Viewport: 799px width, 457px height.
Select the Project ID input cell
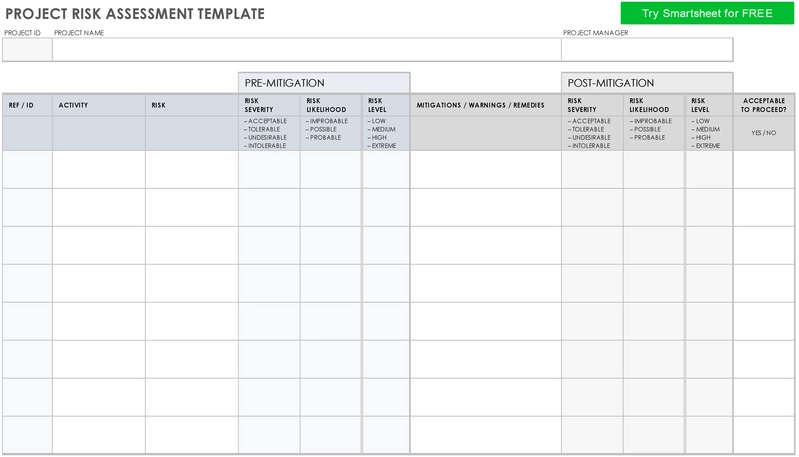28,50
